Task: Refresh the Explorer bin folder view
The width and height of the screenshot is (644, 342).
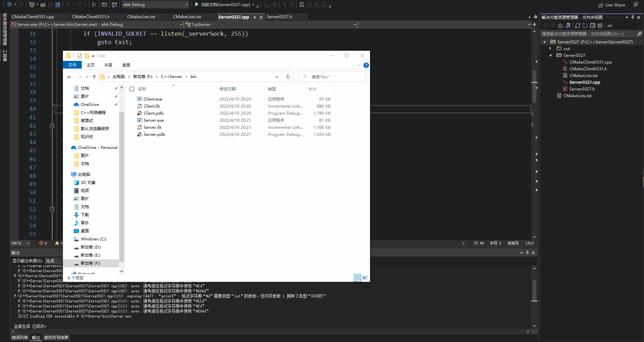Action: click(x=288, y=77)
